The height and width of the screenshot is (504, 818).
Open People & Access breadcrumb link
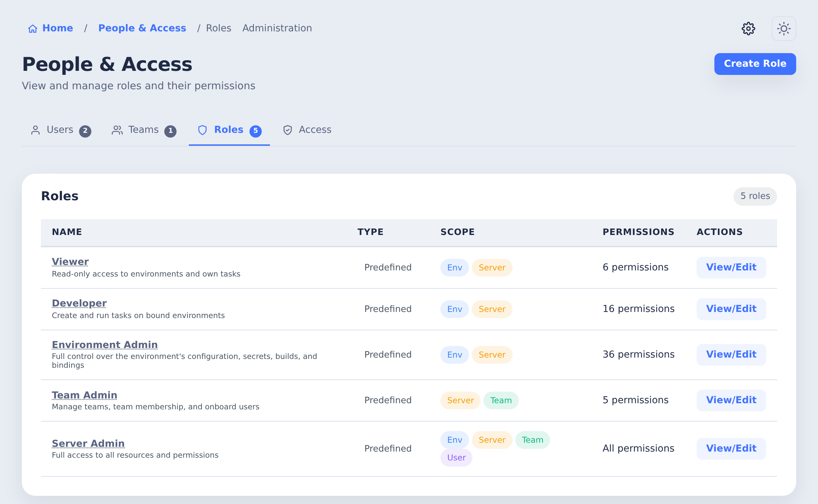[x=142, y=28]
